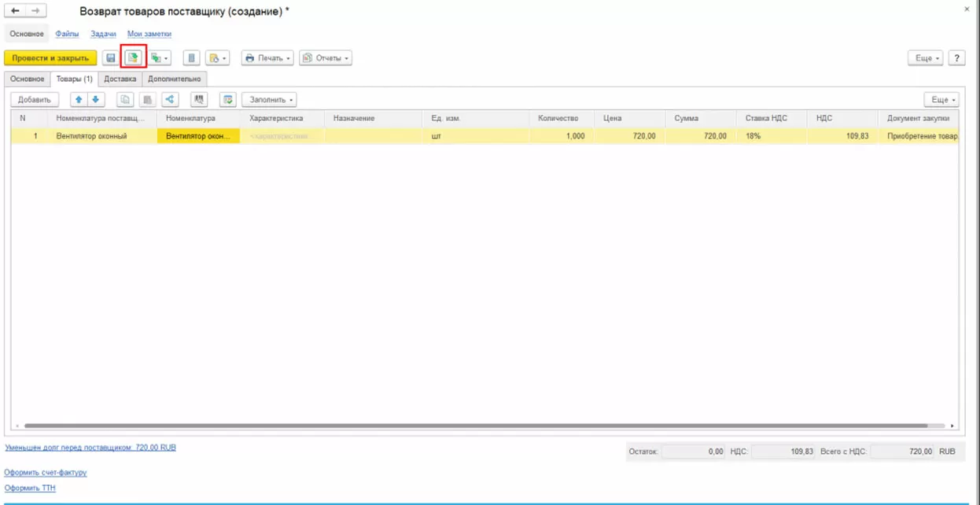Expand the document status dropdown arrow
980x505 pixels.
224,58
